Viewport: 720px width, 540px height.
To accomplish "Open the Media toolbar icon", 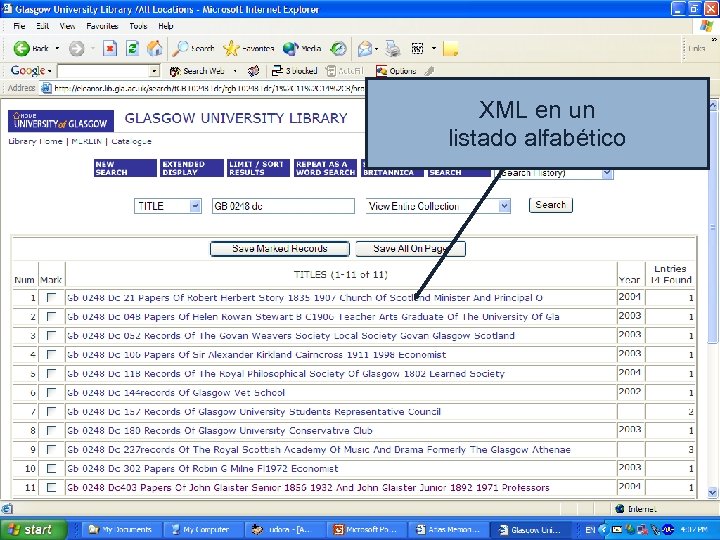I will coord(290,48).
